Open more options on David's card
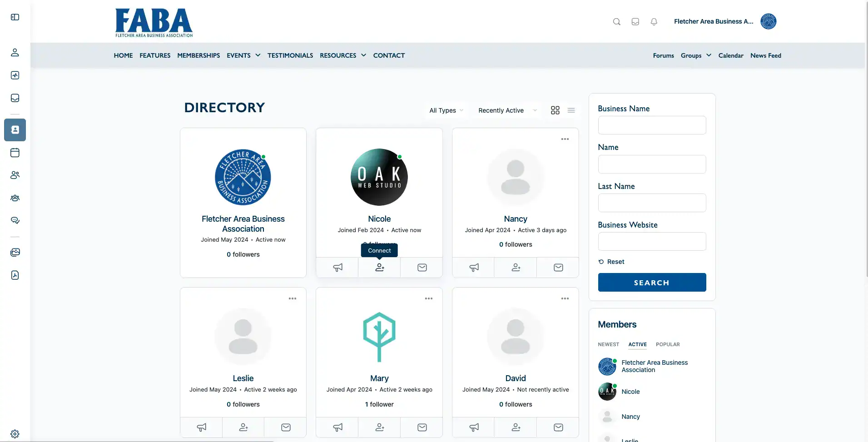 click(565, 298)
